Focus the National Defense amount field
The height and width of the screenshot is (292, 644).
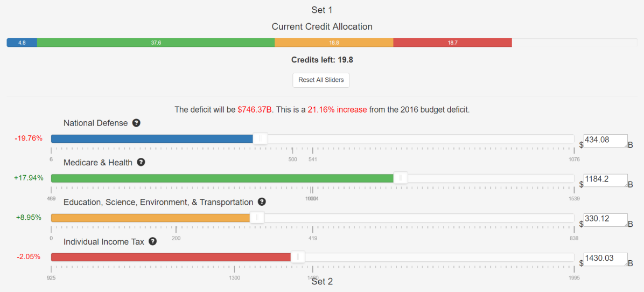coord(605,141)
